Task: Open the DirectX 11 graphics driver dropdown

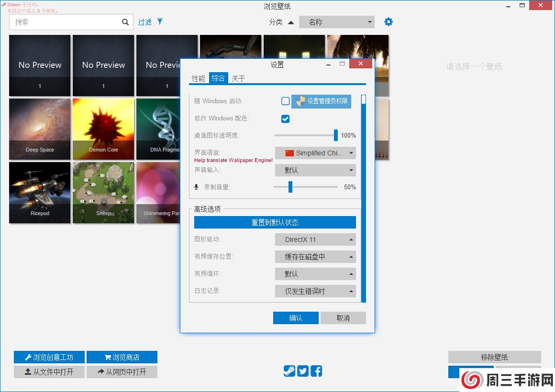Action: (x=315, y=240)
